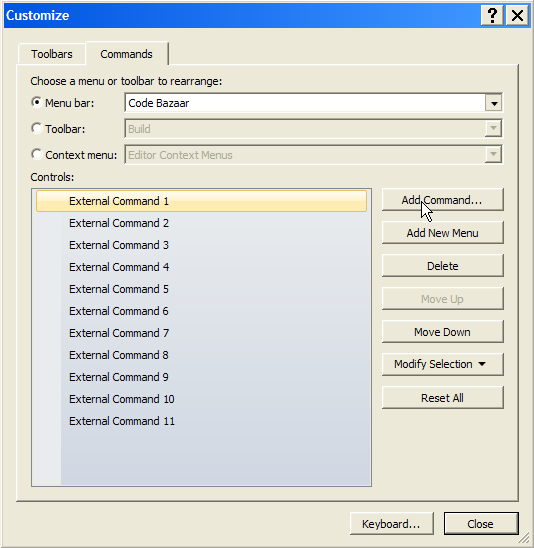Expand the Editor Context Menus dropdown arrow
This screenshot has height=548, width=534.
tap(493, 154)
